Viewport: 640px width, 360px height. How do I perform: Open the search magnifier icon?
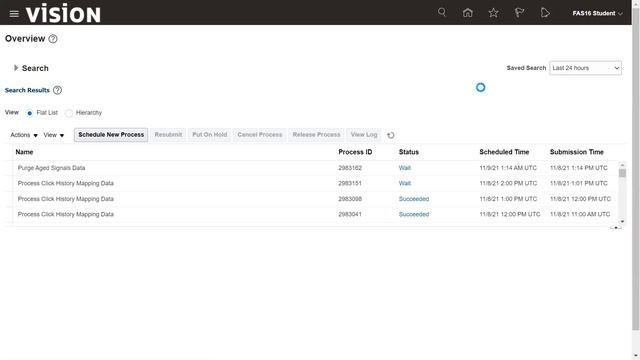pos(442,13)
